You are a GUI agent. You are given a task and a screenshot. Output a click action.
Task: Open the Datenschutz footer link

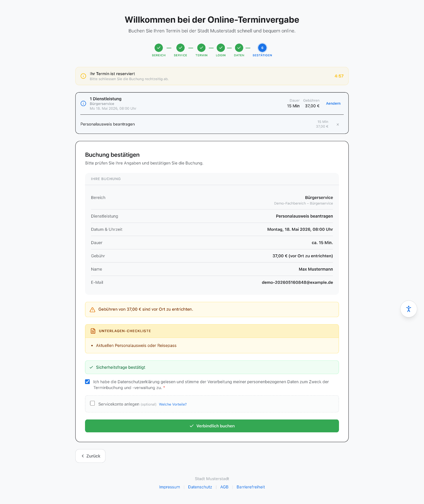[x=200, y=487]
